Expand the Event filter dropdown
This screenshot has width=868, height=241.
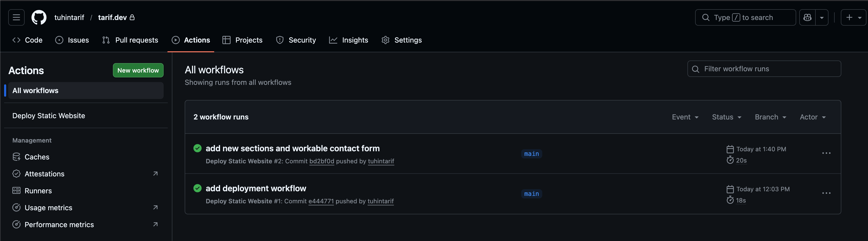(685, 117)
